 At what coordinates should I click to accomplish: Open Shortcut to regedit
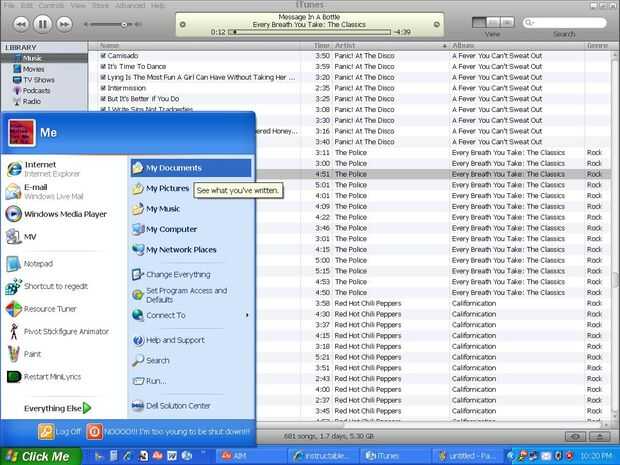(47, 286)
